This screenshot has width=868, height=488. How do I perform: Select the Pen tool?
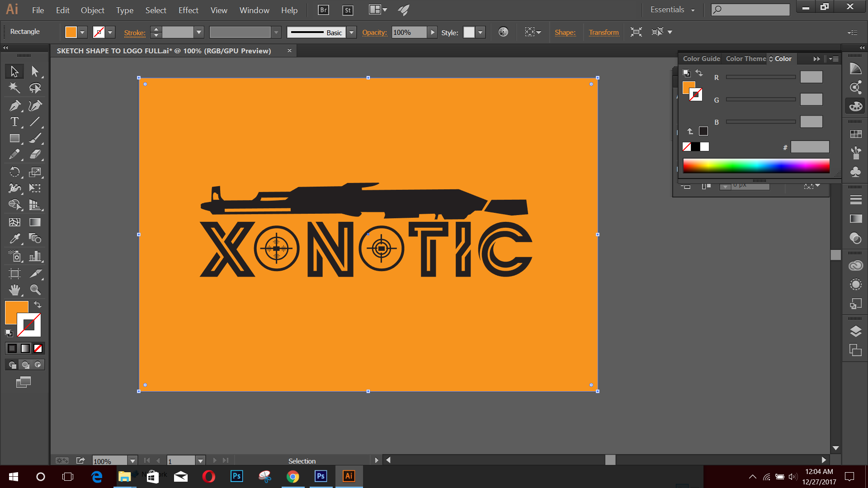click(14, 106)
